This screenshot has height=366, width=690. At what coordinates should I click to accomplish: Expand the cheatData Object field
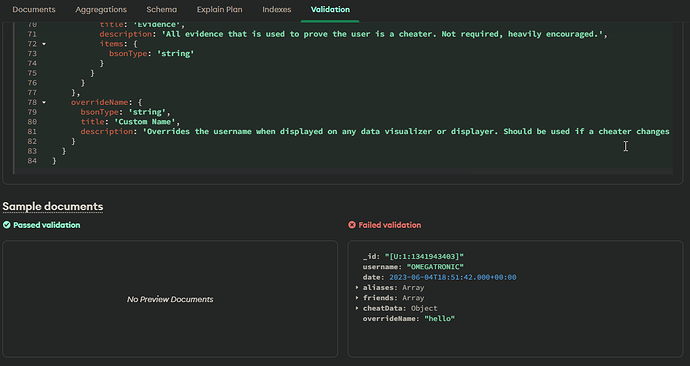point(357,308)
